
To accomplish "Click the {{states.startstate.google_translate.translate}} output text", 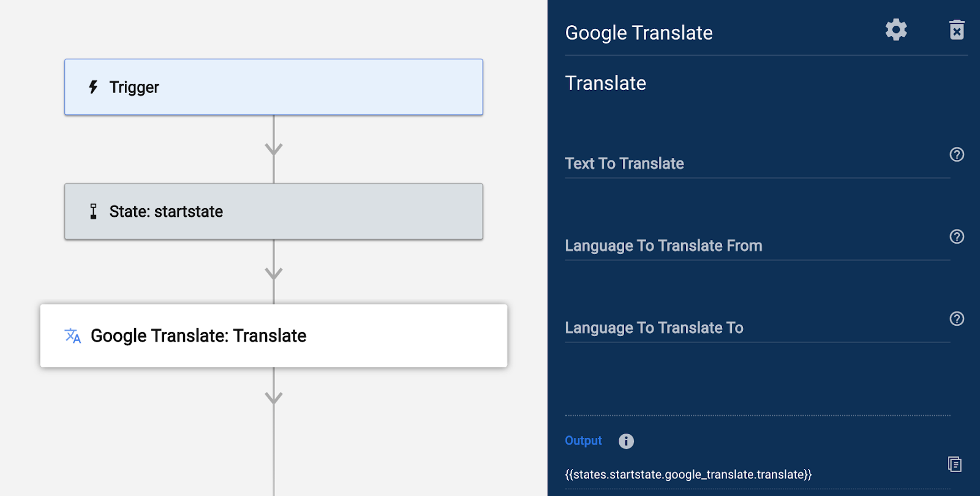I will tap(688, 475).
